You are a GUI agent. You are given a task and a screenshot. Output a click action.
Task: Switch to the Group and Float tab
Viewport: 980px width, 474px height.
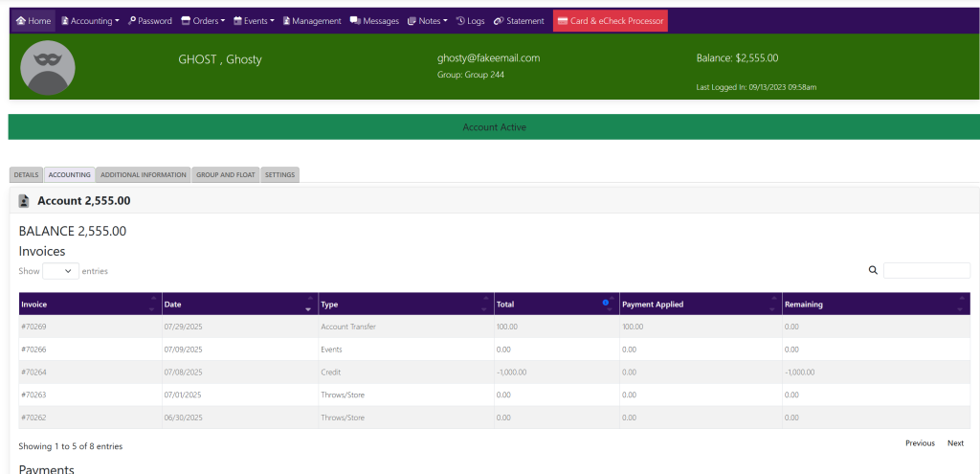[x=226, y=175]
